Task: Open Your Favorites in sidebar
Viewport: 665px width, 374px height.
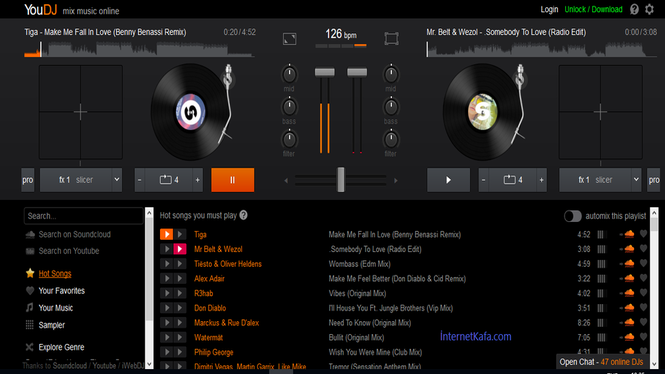Action: pyautogui.click(x=61, y=291)
